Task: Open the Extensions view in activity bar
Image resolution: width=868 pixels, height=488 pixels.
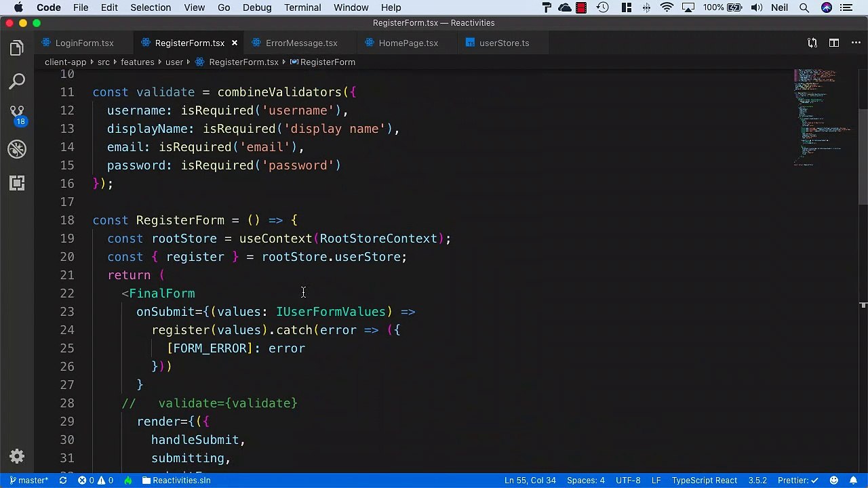Action: pos(17,183)
